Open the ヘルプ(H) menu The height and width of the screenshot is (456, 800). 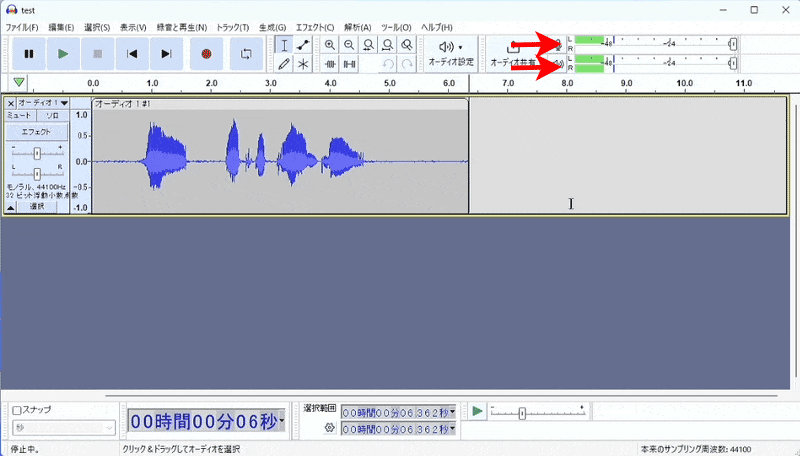coord(437,27)
